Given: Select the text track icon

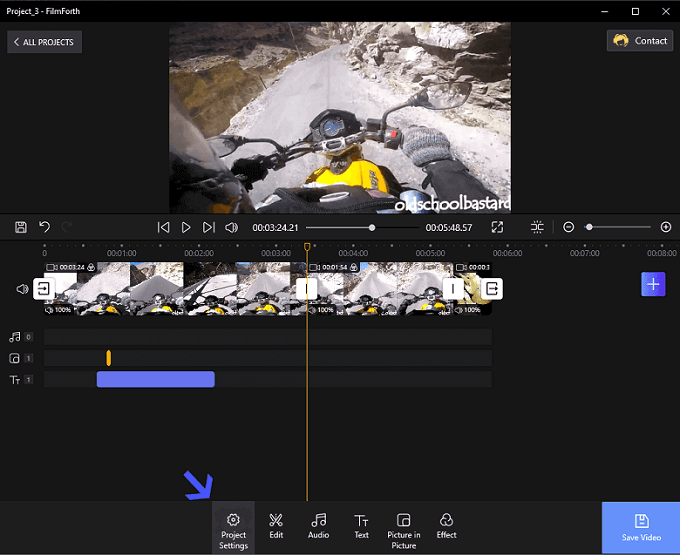Looking at the screenshot, I should 15,380.
